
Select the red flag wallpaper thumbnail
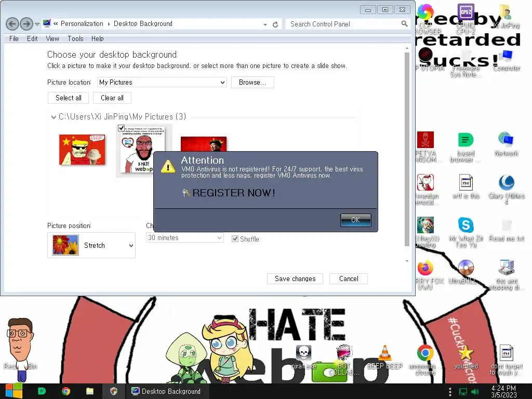coord(204,144)
